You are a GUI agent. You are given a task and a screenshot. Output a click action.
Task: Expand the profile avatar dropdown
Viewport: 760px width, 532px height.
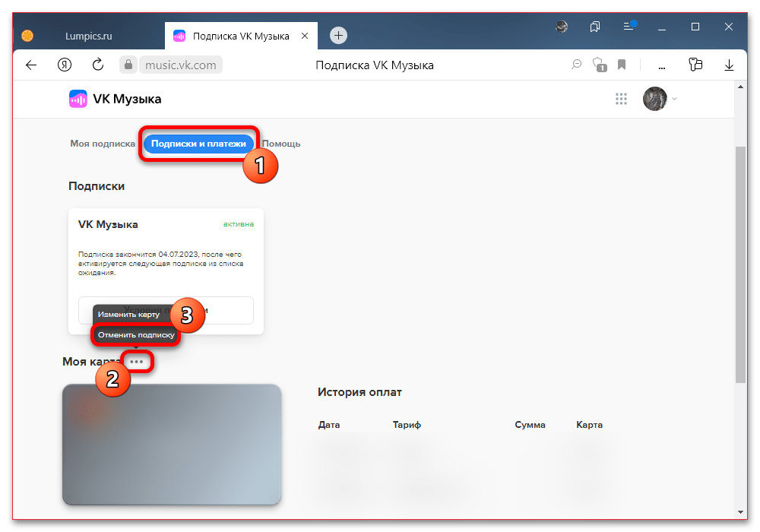(x=660, y=99)
